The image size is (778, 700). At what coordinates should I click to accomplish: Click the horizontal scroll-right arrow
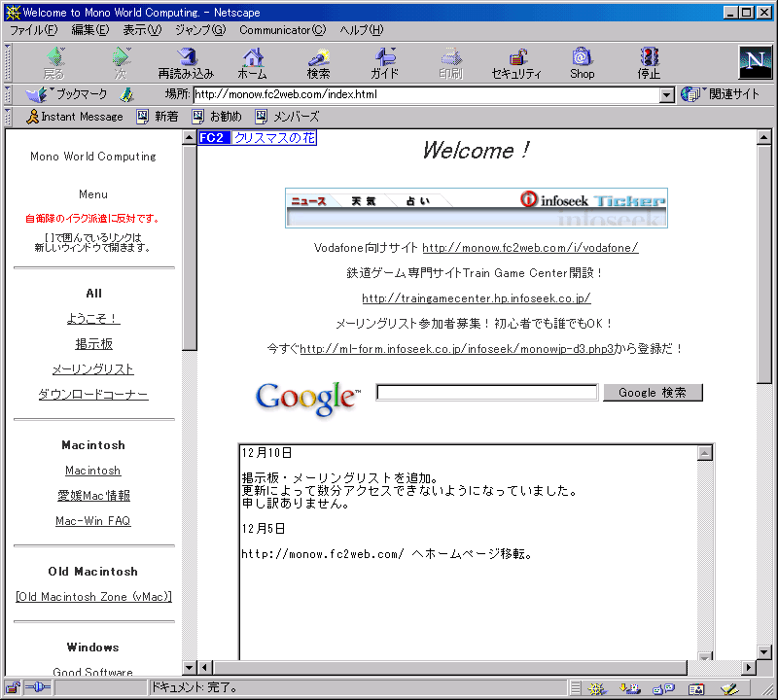click(749, 667)
